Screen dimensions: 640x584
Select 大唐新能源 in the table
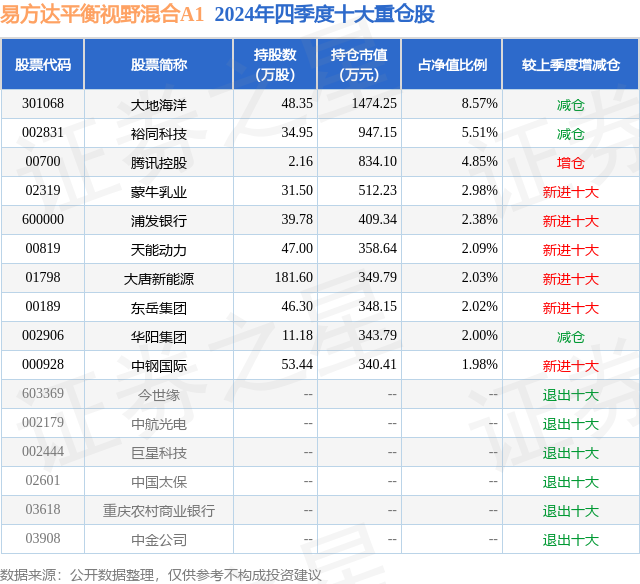click(x=159, y=279)
